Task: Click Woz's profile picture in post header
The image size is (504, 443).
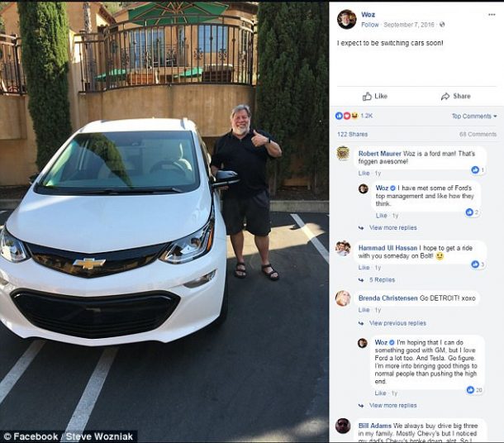Action: pyautogui.click(x=346, y=19)
